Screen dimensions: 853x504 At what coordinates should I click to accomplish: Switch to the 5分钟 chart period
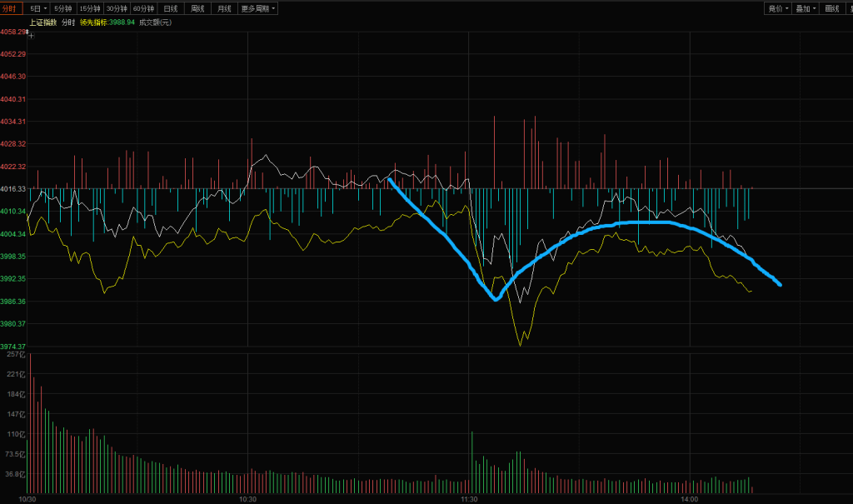tap(62, 8)
